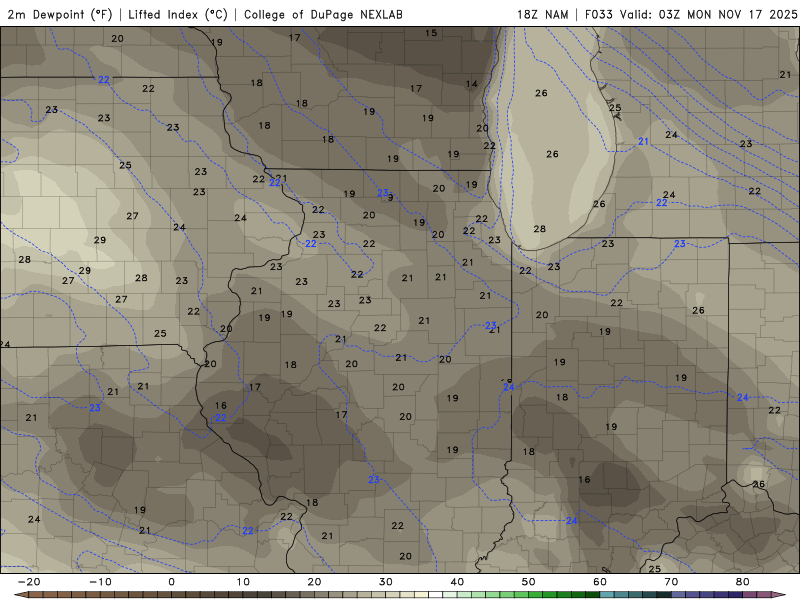Click the teal swatch beneath the 60 label
The image size is (800, 600).
607,595
